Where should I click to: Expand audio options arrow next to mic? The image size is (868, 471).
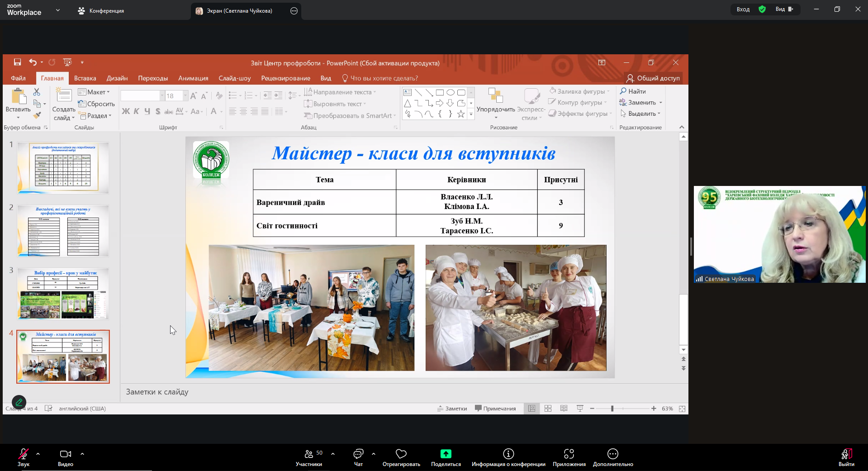coord(38,453)
